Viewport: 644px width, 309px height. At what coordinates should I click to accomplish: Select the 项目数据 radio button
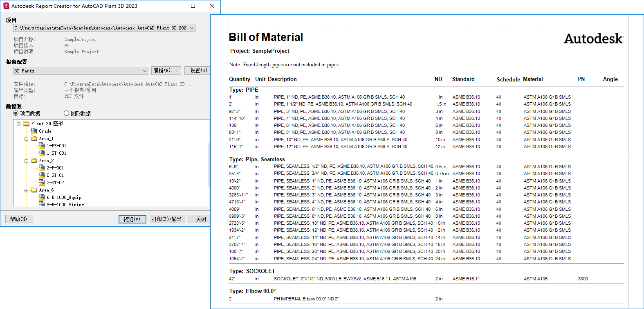(x=16, y=113)
